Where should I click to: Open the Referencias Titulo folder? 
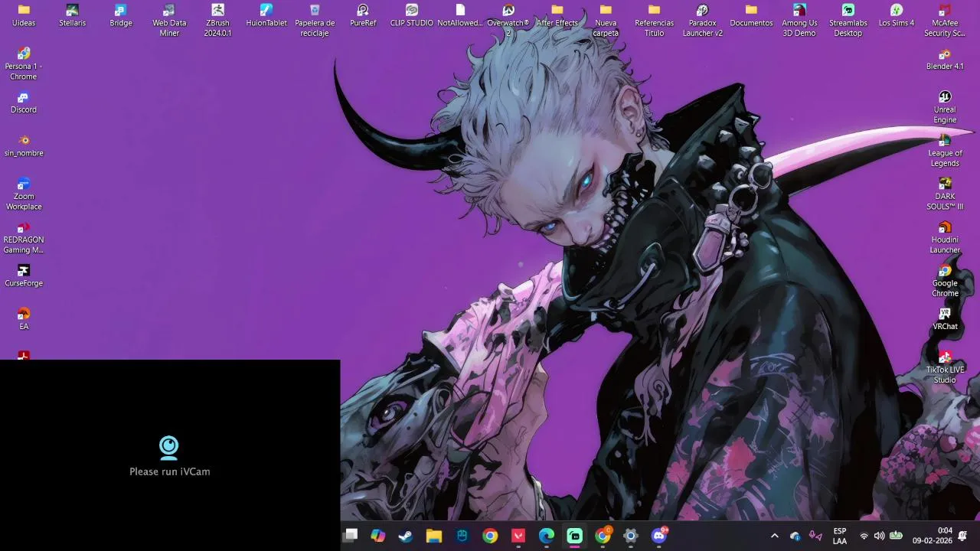tap(654, 20)
